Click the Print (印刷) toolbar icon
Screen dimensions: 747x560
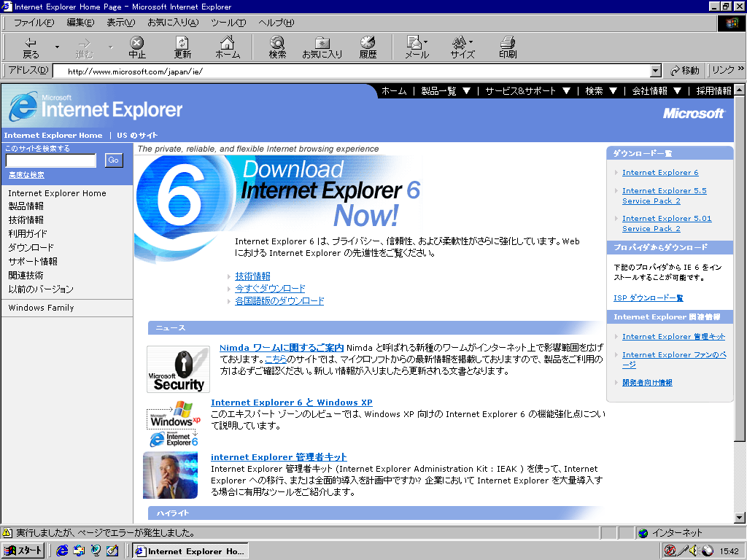point(508,47)
